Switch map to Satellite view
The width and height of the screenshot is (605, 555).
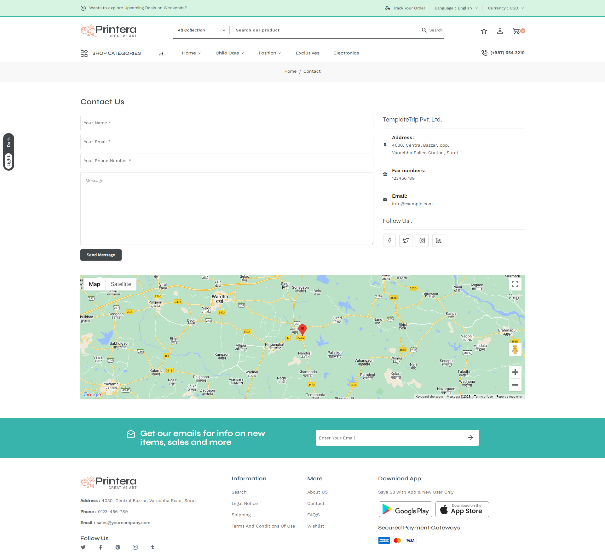(121, 284)
